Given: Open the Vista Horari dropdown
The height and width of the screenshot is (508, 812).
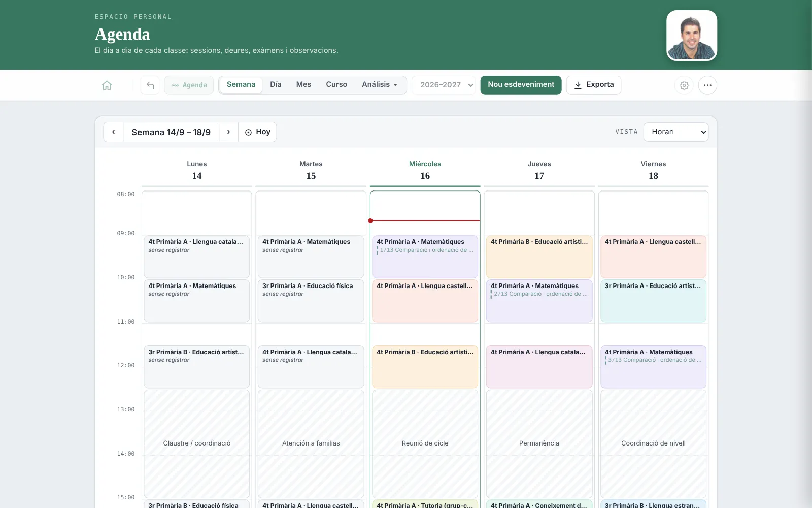Looking at the screenshot, I should tap(676, 132).
